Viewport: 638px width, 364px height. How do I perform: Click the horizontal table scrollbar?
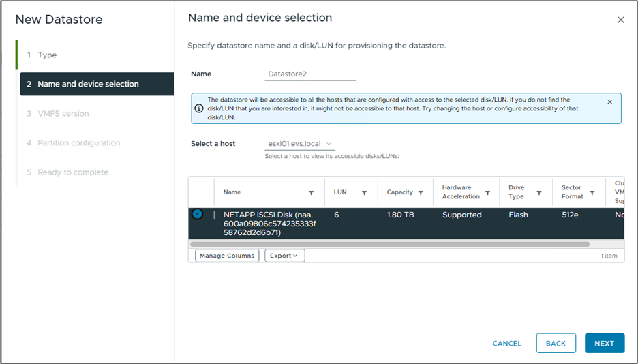click(389, 243)
